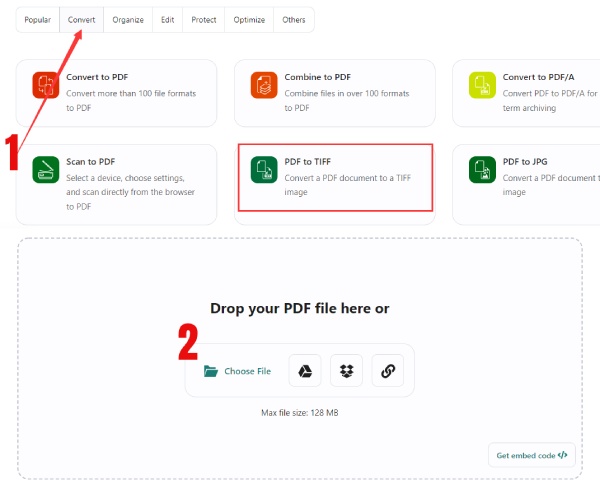
Task: Open the Scan to PDF title
Action: [x=91, y=162]
